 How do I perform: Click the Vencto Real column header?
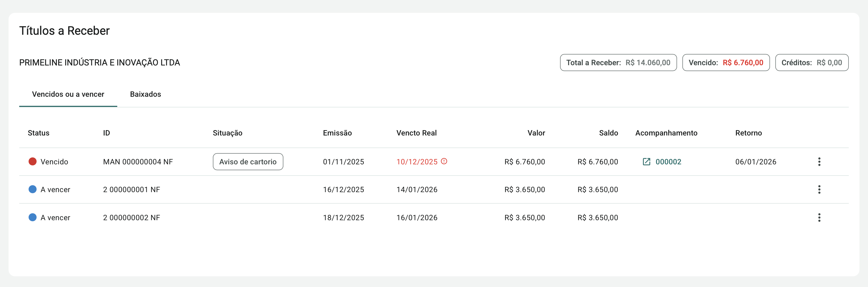click(x=416, y=133)
